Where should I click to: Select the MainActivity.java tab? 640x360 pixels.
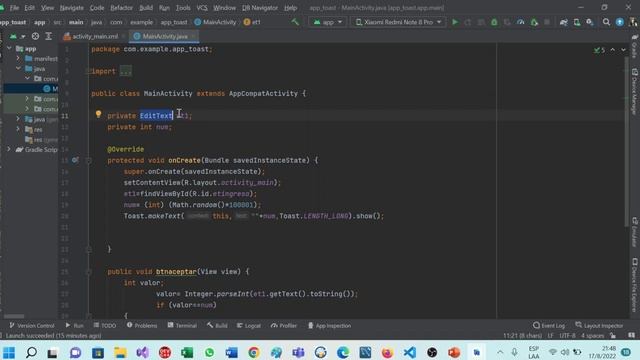[164, 36]
